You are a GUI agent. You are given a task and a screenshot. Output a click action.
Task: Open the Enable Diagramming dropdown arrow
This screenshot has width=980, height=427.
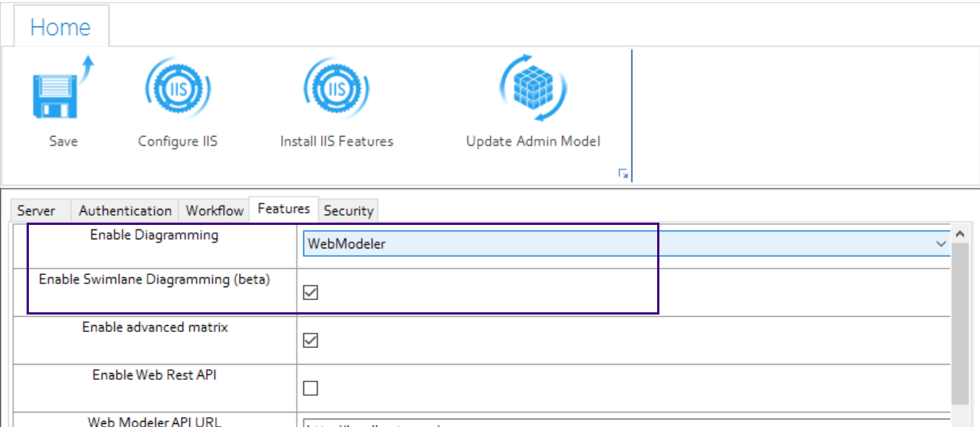click(x=941, y=244)
